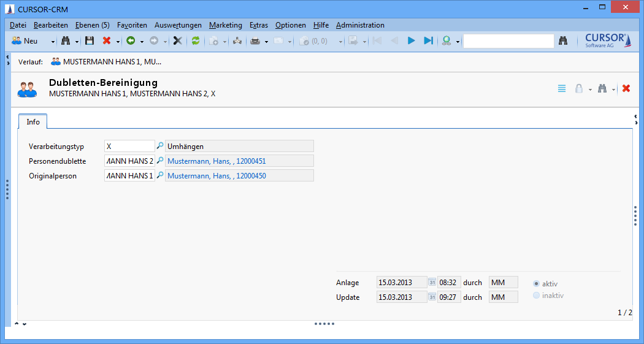Select the aktiv radio button
Viewport: 644px width, 344px height.
click(x=537, y=283)
